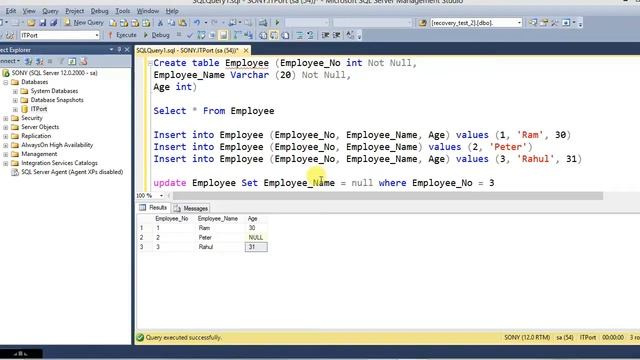Open the Project menu
This screenshot has height=360, width=640.
[75, 11]
